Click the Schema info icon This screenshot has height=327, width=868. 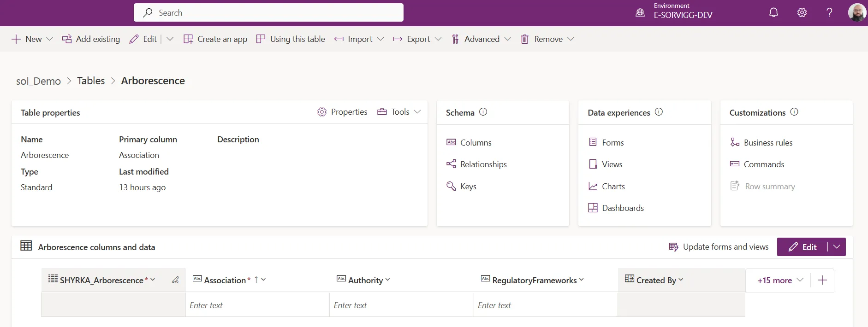(x=483, y=112)
